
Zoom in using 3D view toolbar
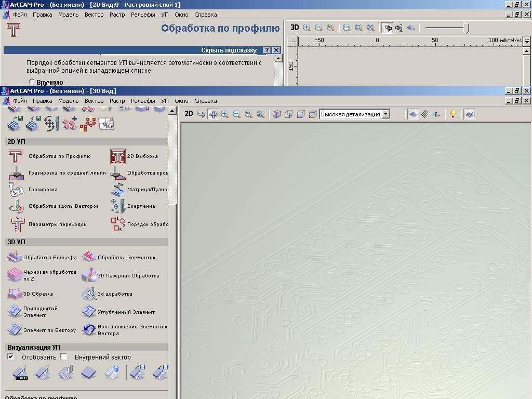tap(224, 114)
